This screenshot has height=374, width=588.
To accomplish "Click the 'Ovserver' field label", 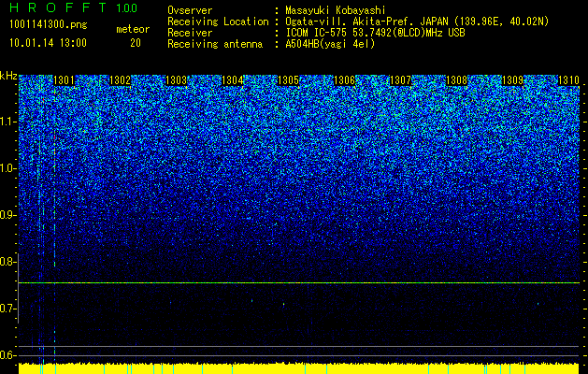I will tap(190, 11).
